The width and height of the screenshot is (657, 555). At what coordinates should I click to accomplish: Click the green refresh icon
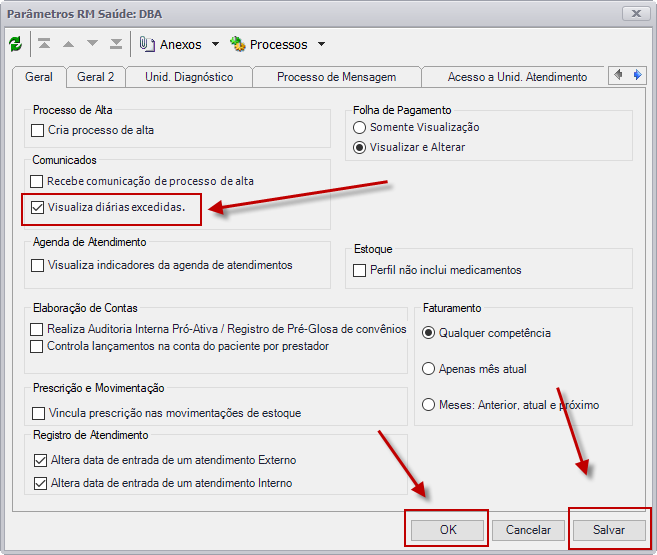(16, 44)
